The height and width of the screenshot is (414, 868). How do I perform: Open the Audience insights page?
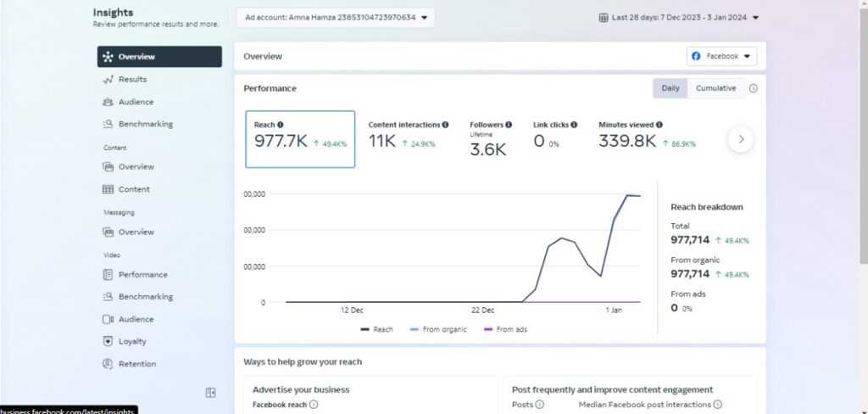click(135, 102)
